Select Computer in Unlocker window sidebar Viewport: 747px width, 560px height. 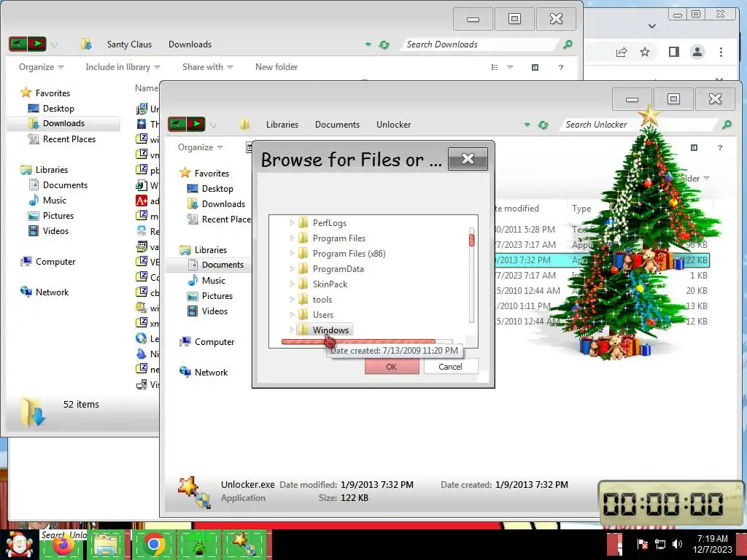click(214, 342)
